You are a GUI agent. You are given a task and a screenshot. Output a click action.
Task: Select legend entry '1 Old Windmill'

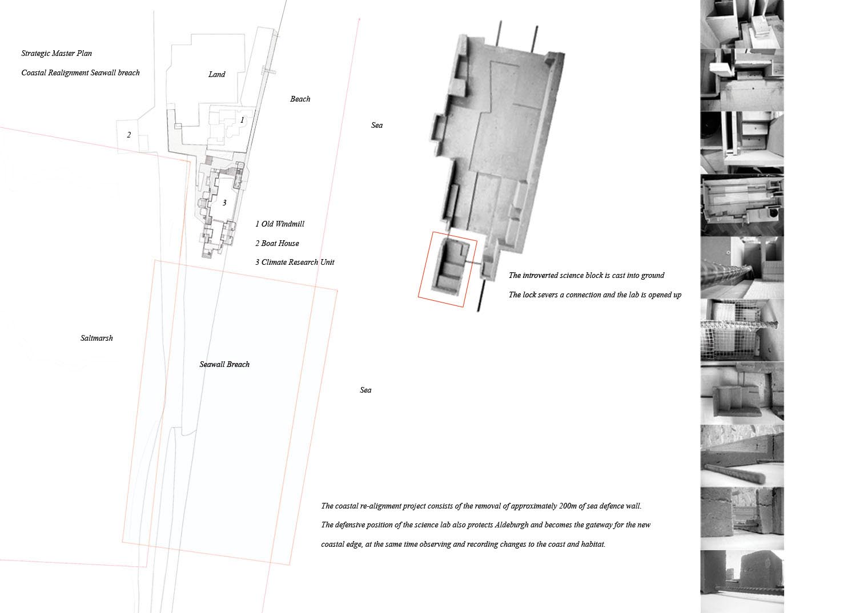[x=280, y=224]
